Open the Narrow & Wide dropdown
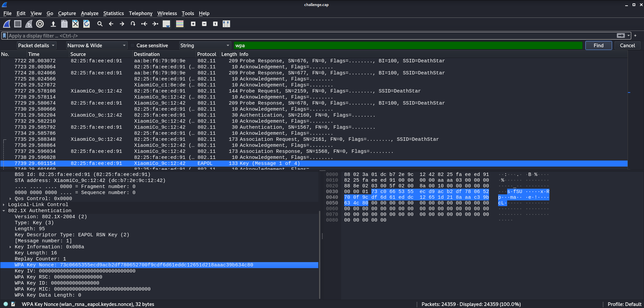 coord(97,46)
